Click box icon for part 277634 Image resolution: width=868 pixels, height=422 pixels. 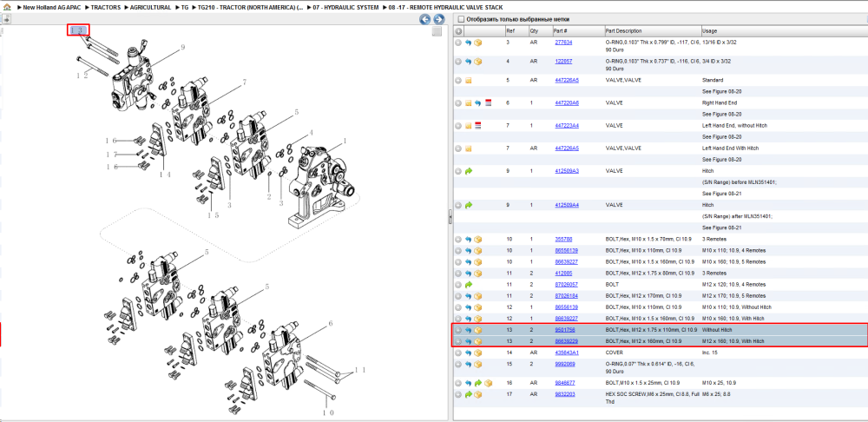coord(477,42)
